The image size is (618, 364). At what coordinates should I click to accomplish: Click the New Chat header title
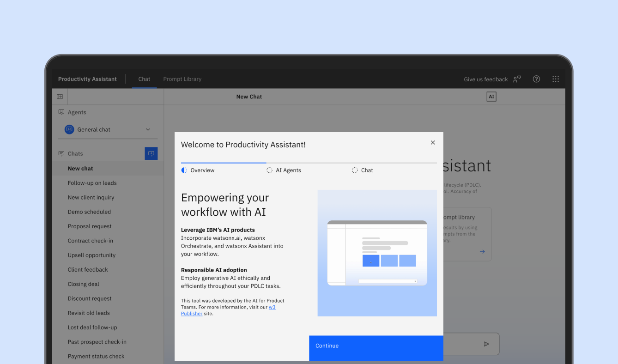coord(249,97)
